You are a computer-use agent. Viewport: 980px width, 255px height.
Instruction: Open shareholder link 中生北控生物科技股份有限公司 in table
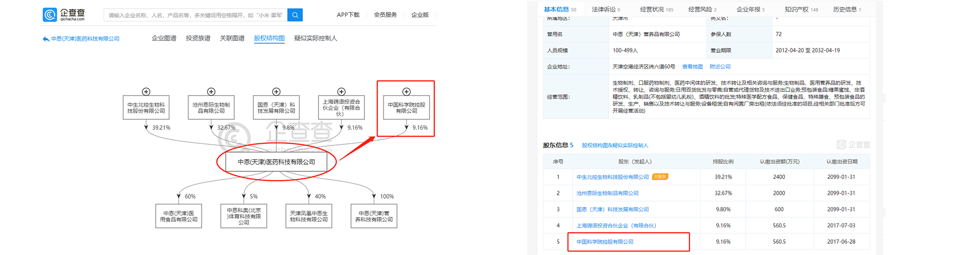(612, 177)
